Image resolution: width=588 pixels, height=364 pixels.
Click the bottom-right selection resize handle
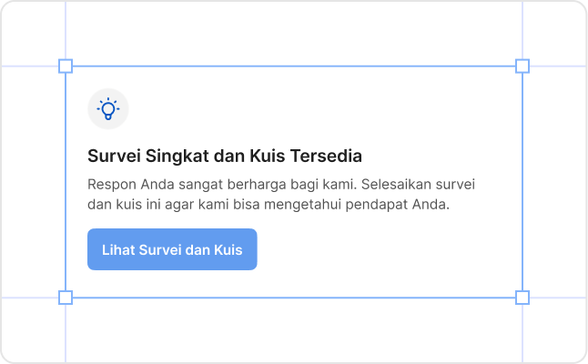pos(522,298)
